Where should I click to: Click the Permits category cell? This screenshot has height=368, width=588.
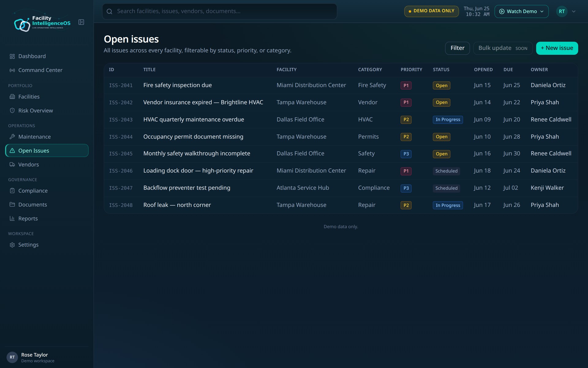pos(368,137)
